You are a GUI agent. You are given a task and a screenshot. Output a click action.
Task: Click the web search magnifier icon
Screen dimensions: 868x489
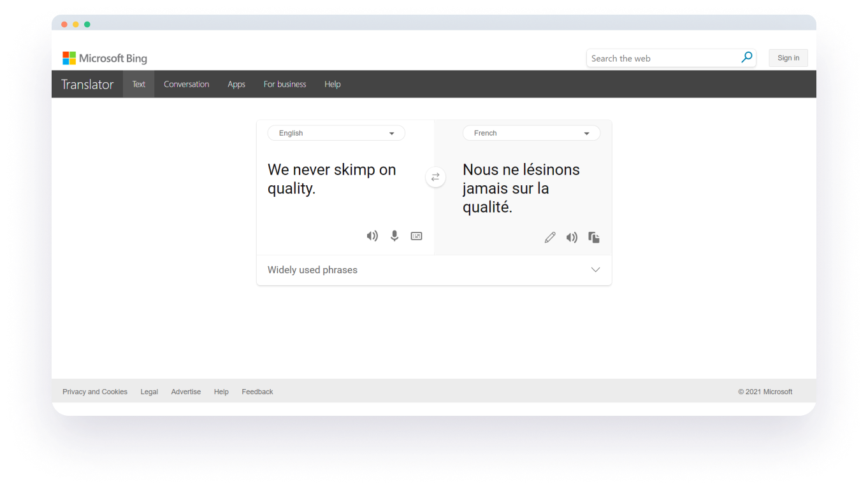[x=746, y=57]
